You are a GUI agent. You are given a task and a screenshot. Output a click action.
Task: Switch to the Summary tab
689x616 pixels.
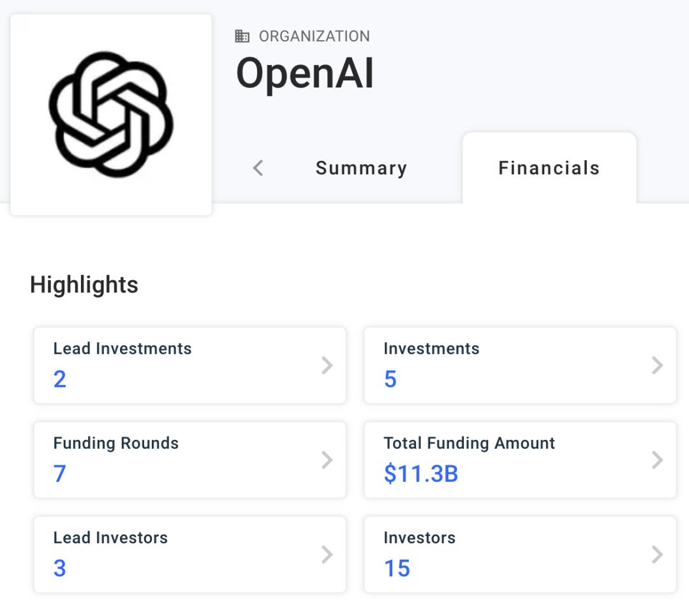pos(361,169)
